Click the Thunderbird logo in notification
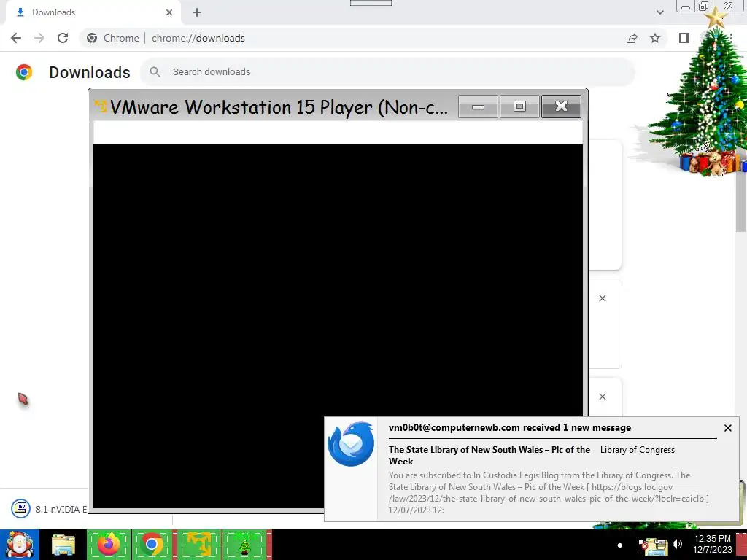Viewport: 747px width, 560px height. coord(351,444)
